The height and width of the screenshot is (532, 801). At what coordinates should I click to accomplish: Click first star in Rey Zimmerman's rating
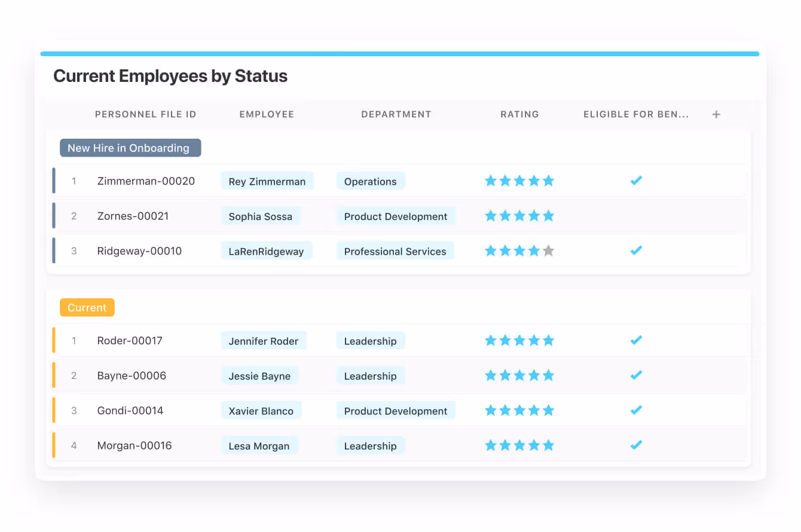click(x=491, y=181)
